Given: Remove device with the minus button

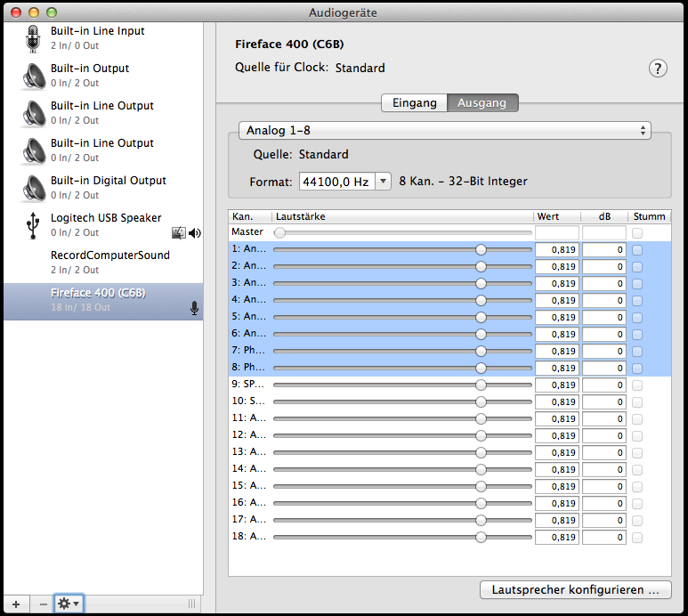Looking at the screenshot, I should (x=43, y=604).
